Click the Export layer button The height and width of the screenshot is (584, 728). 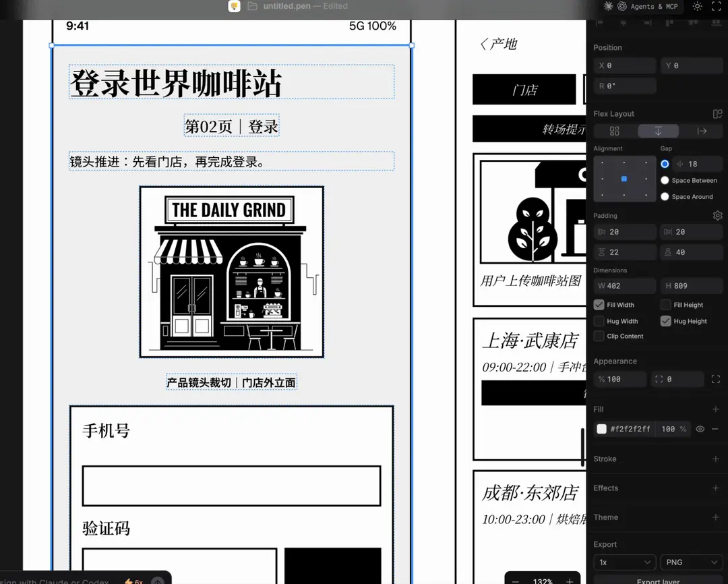[x=658, y=581]
